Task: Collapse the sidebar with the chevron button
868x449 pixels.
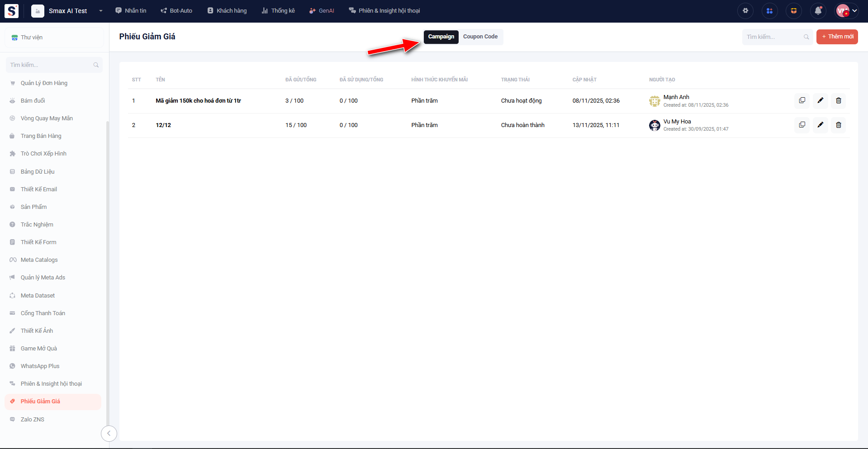Action: coord(109,433)
